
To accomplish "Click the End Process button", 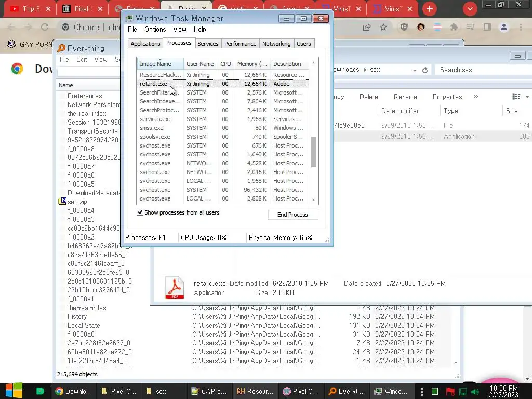I will coord(292,215).
